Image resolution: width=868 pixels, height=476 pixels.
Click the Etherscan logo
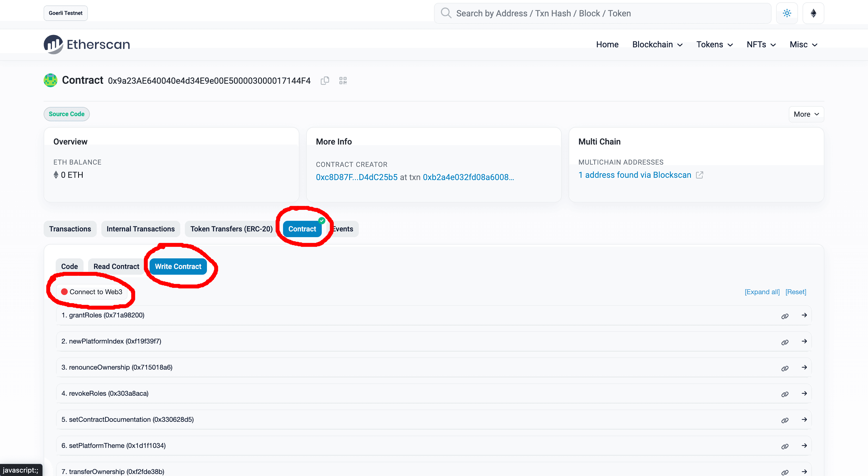tap(87, 44)
